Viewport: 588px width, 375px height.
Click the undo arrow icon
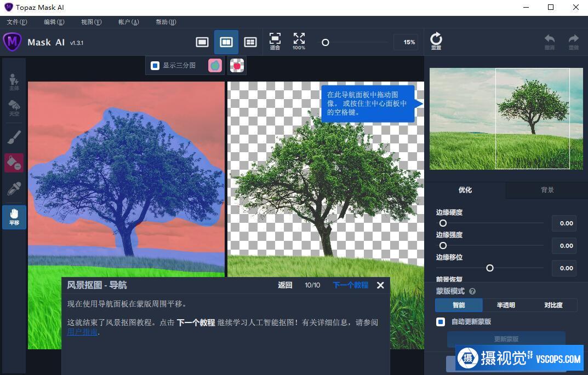coord(550,42)
